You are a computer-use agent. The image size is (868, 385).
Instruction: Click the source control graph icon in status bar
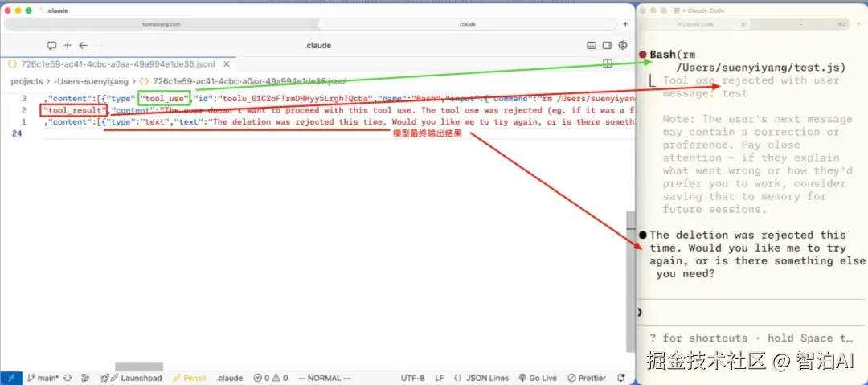(x=85, y=378)
